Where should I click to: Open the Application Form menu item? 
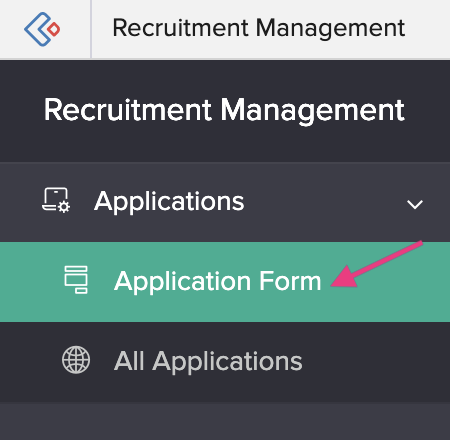point(217,282)
